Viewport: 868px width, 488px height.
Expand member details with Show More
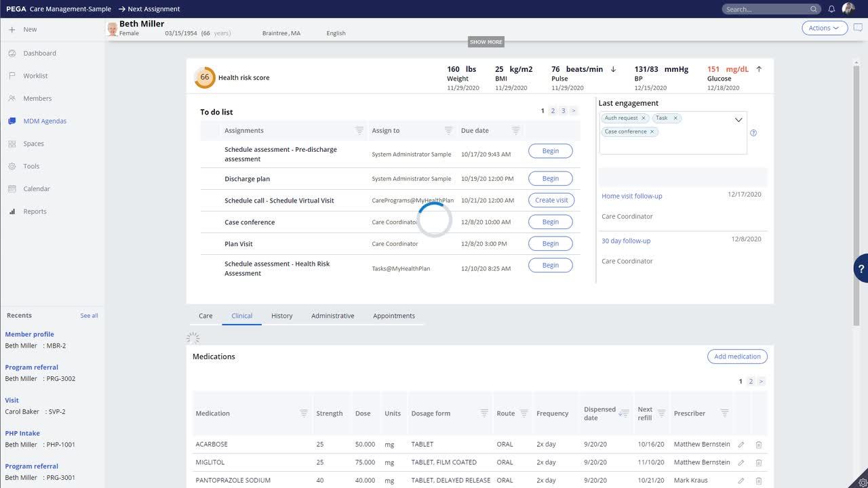pyautogui.click(x=486, y=42)
